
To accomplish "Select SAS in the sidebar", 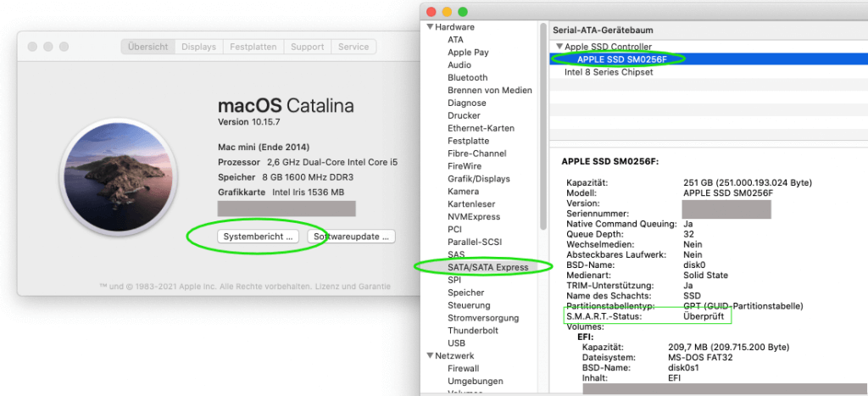I will 456,254.
